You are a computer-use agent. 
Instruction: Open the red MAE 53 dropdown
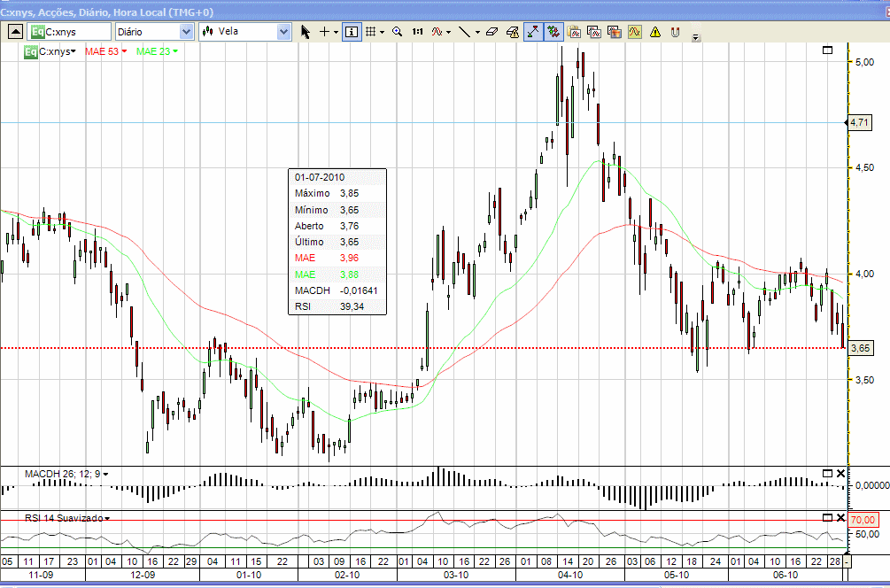[124, 51]
